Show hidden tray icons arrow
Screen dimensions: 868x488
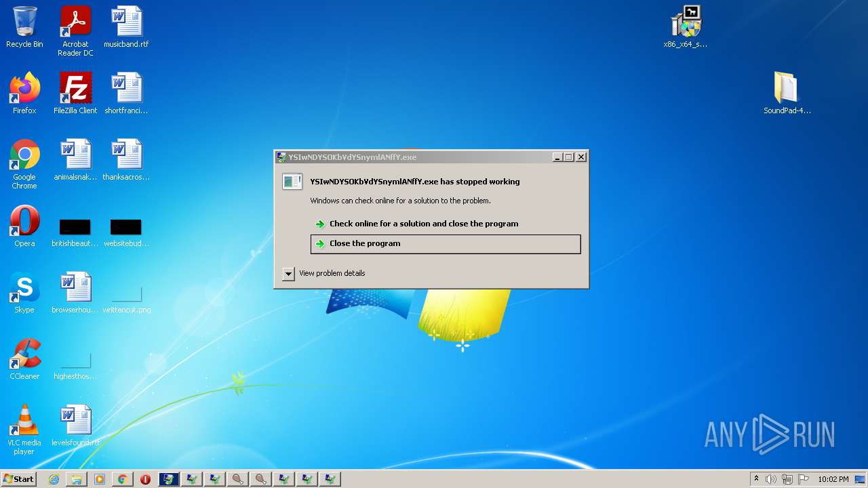[756, 479]
